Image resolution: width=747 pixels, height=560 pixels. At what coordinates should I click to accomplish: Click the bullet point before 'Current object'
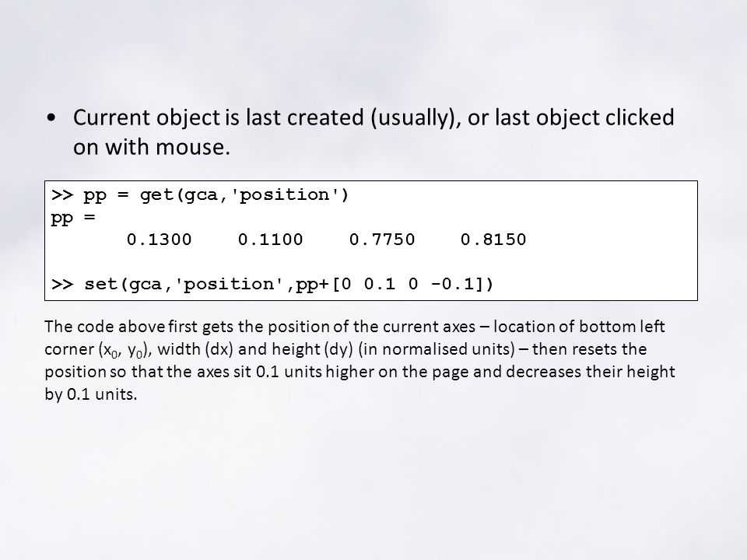51,118
